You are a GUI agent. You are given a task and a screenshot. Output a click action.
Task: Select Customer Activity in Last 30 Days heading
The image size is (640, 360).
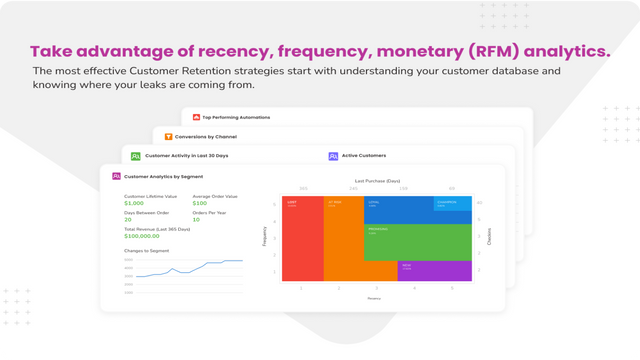click(x=187, y=156)
